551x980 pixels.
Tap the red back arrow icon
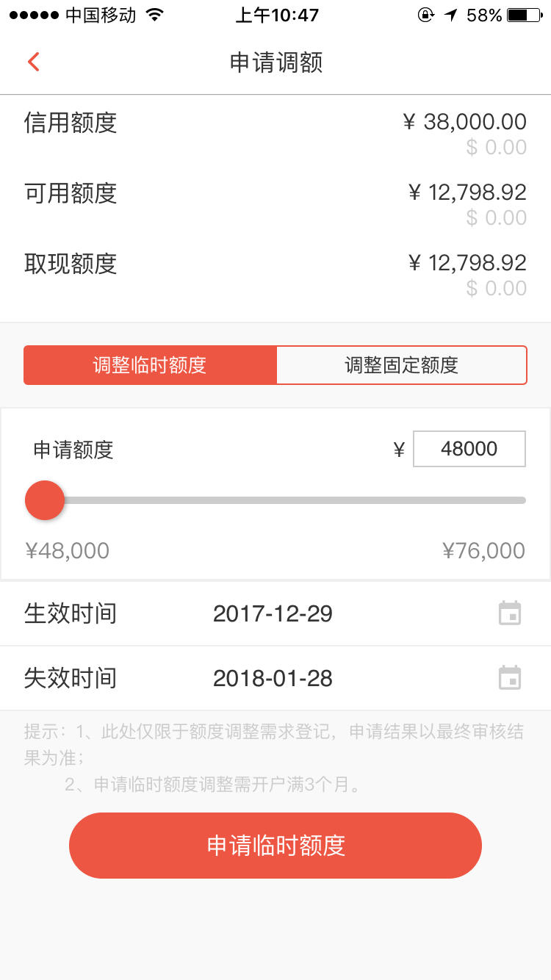pyautogui.click(x=33, y=62)
